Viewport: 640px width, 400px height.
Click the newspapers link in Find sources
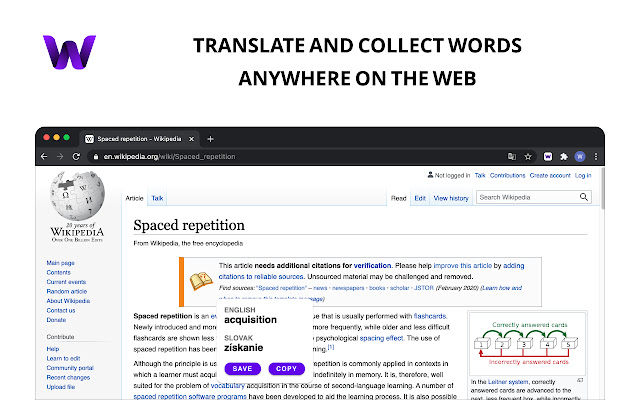point(348,288)
